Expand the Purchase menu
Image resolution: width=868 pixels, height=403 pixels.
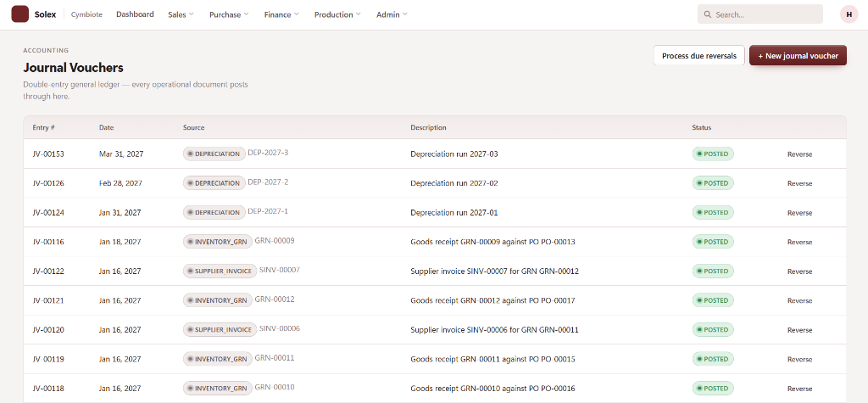pyautogui.click(x=229, y=14)
